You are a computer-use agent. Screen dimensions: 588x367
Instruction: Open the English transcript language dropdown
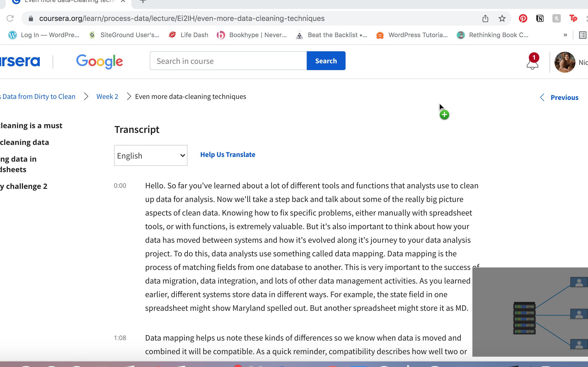[x=151, y=155]
